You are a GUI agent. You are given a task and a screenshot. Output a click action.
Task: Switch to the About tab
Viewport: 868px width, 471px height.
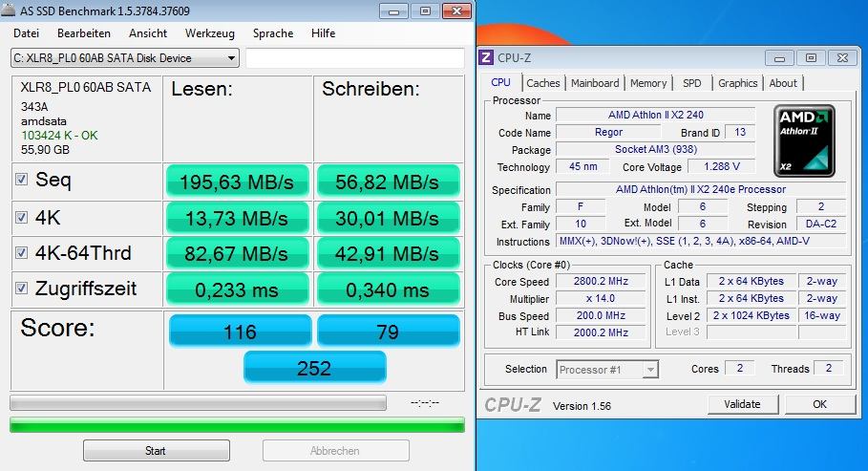783,83
